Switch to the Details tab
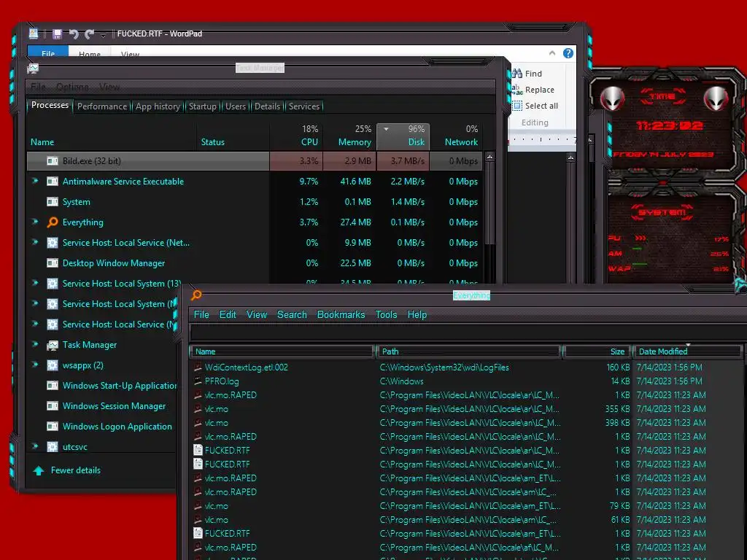 tap(267, 106)
